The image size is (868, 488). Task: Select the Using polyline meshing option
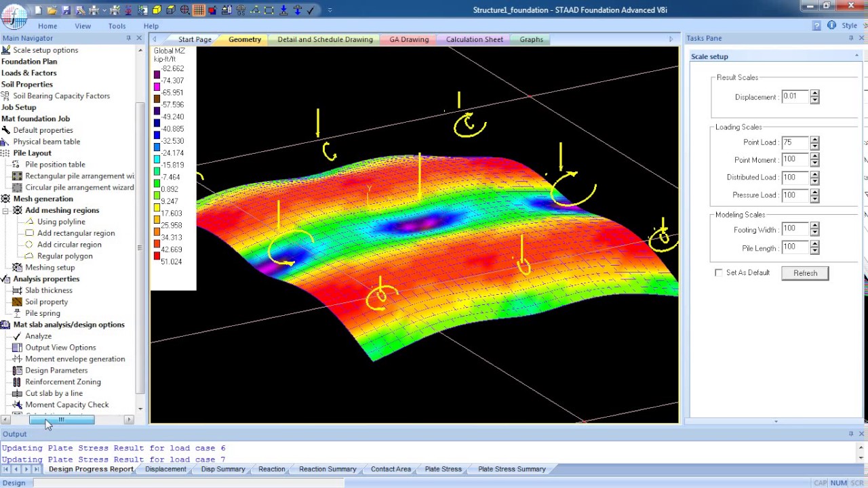(61, 222)
